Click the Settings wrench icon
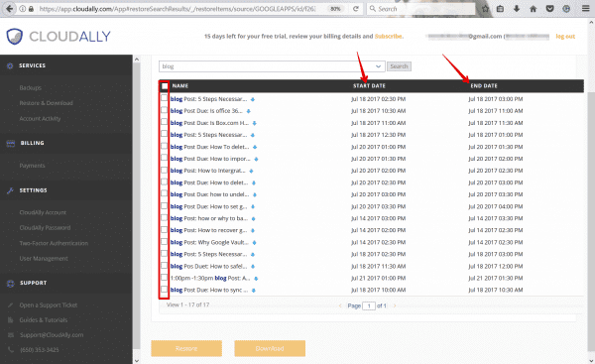Screen dimensions: 595x364 (x=10, y=190)
